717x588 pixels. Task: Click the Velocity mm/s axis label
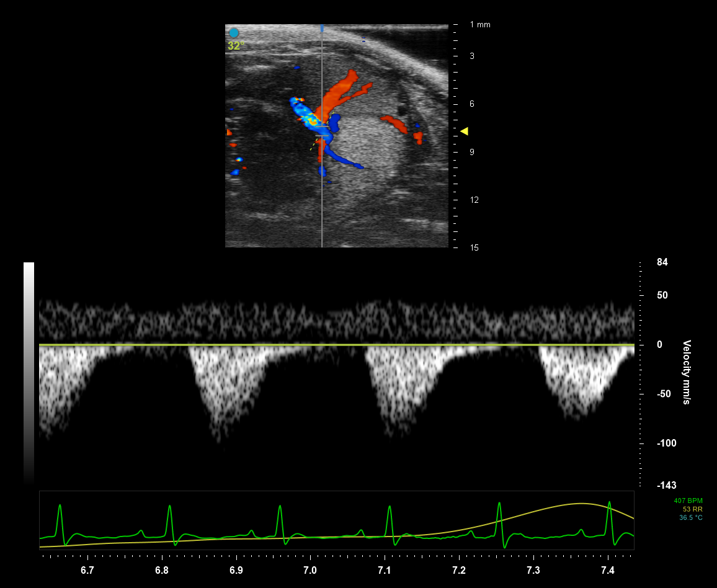[x=687, y=372]
